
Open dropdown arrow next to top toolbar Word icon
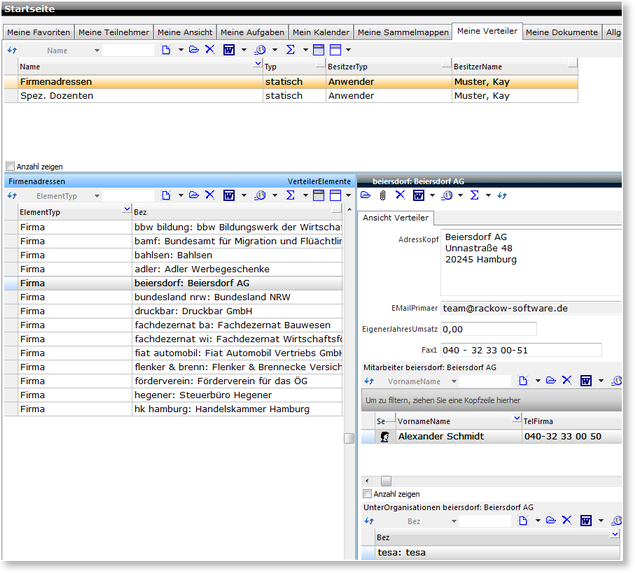coord(244,50)
